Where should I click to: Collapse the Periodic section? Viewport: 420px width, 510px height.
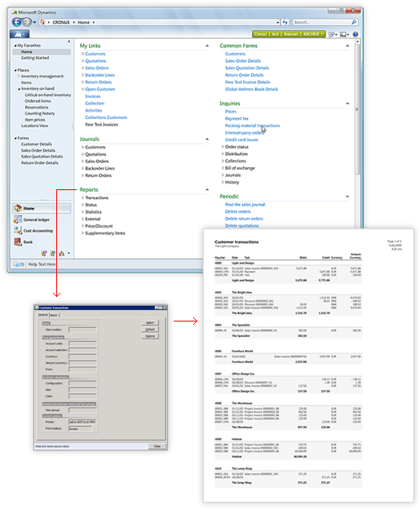point(347,197)
